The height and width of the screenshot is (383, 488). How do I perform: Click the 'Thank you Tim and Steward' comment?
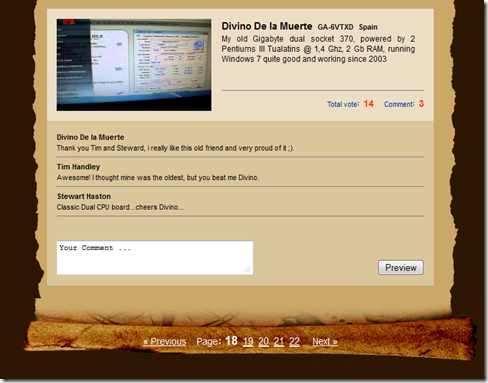pos(175,148)
